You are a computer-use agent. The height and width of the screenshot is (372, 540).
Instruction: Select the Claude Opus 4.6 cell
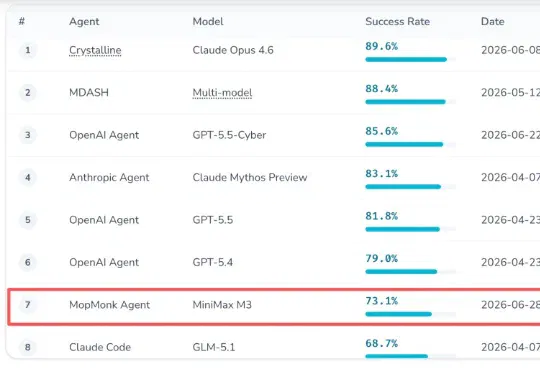(x=233, y=50)
